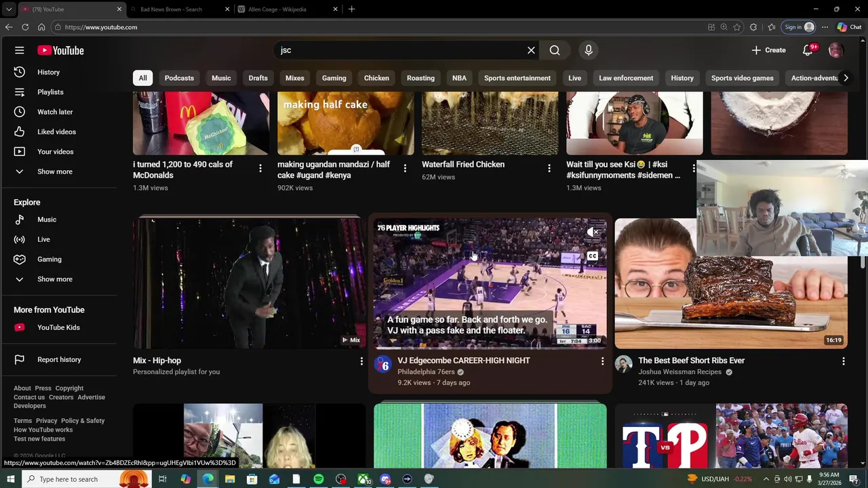
Task: Open VJ Edgecombe CAREER-HIGH NIGHT title
Action: (x=464, y=361)
